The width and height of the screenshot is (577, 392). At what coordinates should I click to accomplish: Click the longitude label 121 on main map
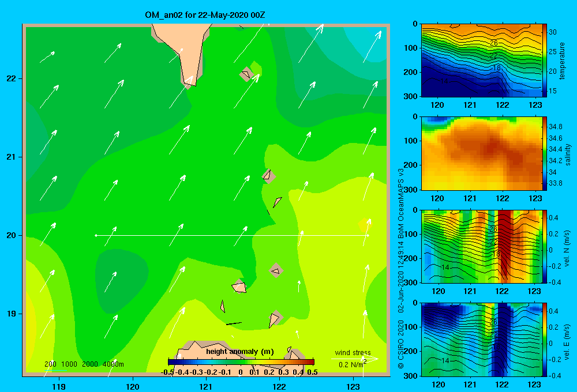point(206,386)
